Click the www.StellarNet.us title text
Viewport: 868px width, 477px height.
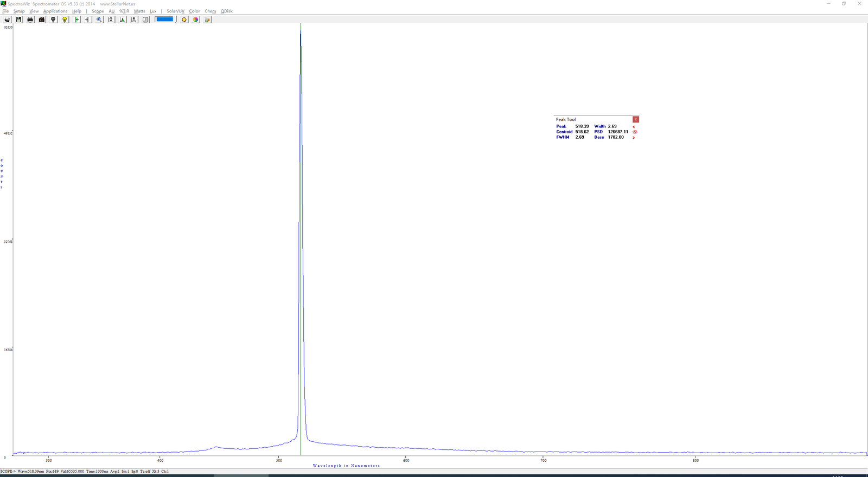pos(118,4)
